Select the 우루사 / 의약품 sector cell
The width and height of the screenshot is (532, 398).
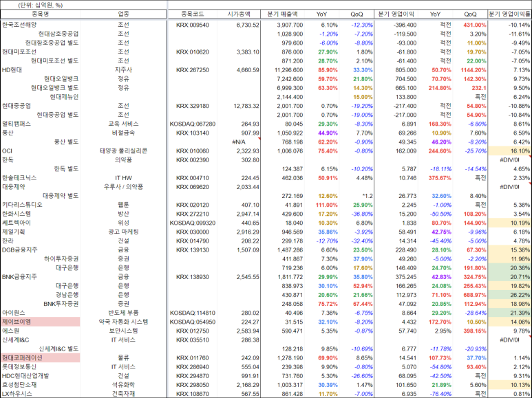tap(123, 187)
